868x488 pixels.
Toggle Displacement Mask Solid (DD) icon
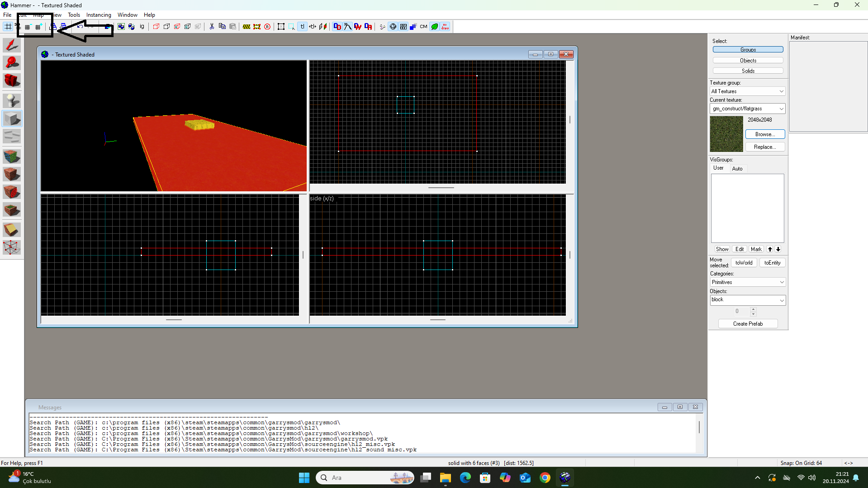coord(337,27)
